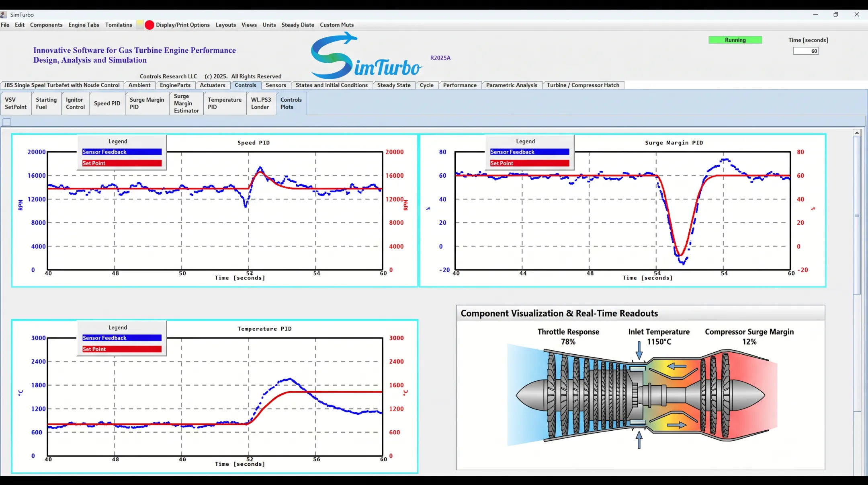The width and height of the screenshot is (868, 485).
Task: Click blue Sensor Feedback swatch in Surge Margin legend
Action: click(x=530, y=152)
